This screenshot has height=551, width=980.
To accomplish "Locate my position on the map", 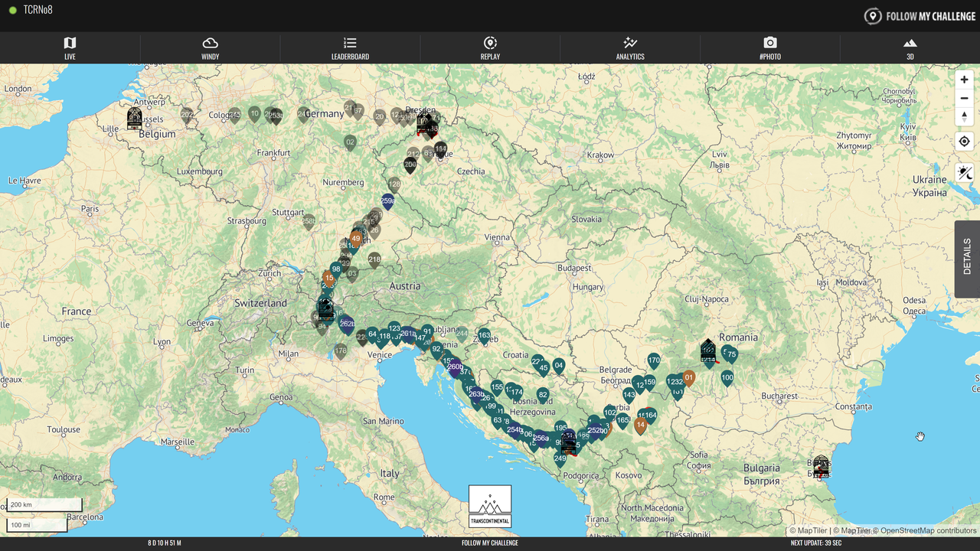I will 964,142.
